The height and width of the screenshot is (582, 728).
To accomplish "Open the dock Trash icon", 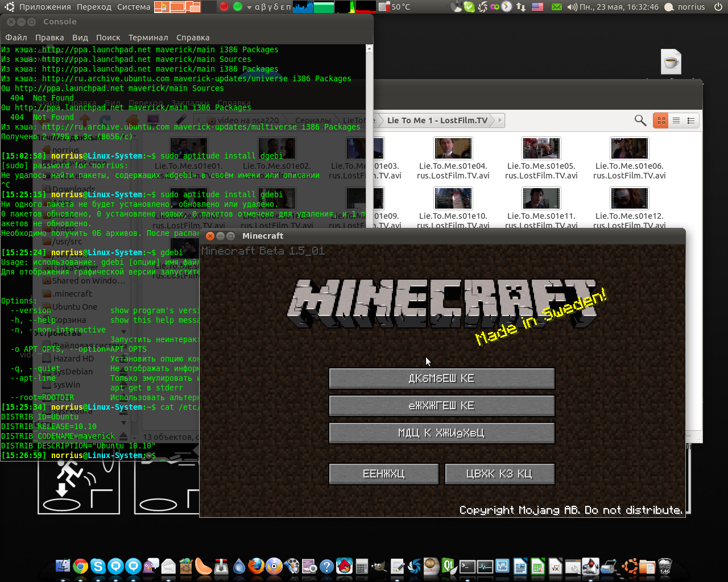I will tap(665, 566).
